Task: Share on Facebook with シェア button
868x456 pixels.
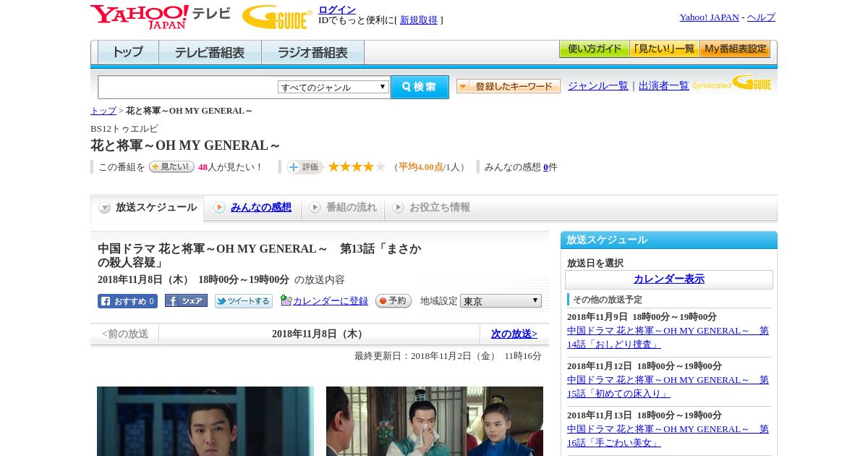Action: click(186, 300)
